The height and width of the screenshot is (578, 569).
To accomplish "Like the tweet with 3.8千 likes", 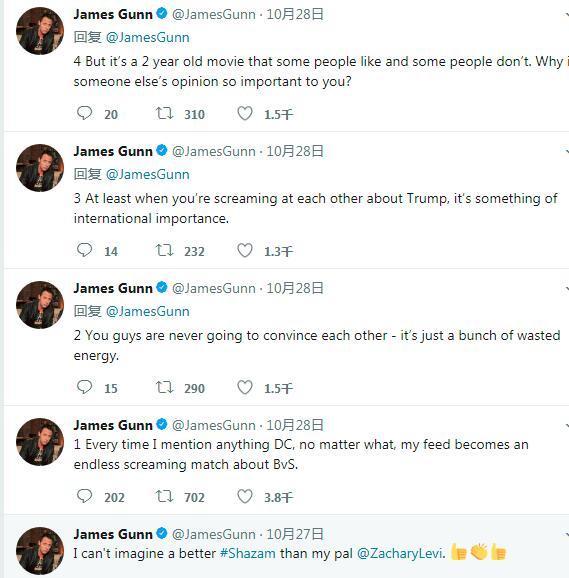I will (x=245, y=497).
